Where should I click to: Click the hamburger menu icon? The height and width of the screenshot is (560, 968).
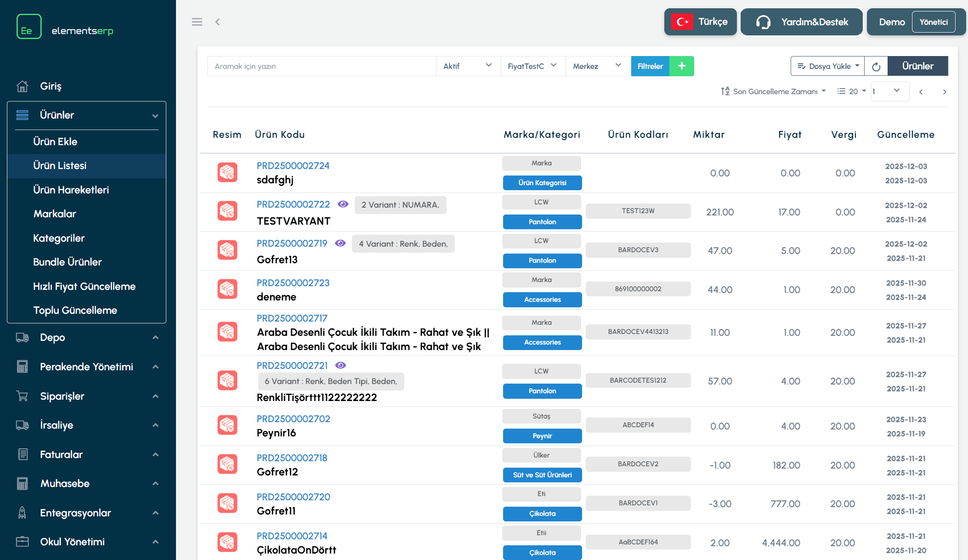pos(197,22)
